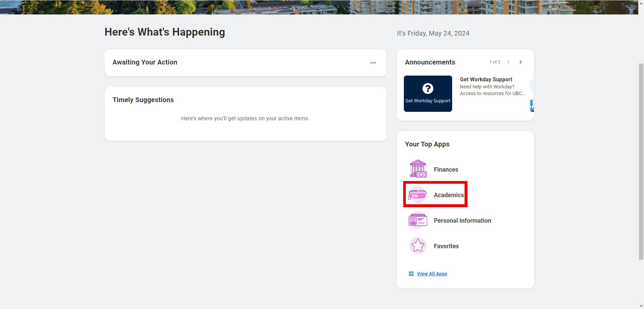Image resolution: width=644 pixels, height=309 pixels.
Task: Open the Personal Information ID card icon
Action: coord(418,220)
